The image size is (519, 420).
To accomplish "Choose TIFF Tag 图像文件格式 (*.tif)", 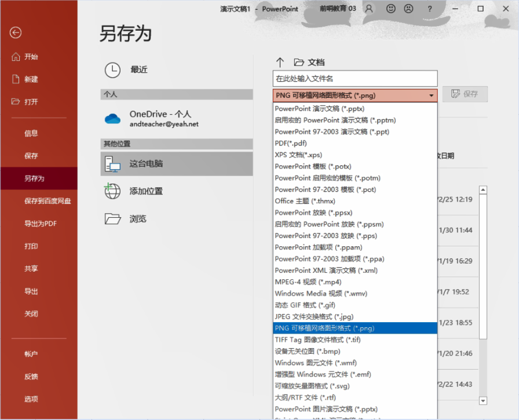I will pyautogui.click(x=355, y=340).
